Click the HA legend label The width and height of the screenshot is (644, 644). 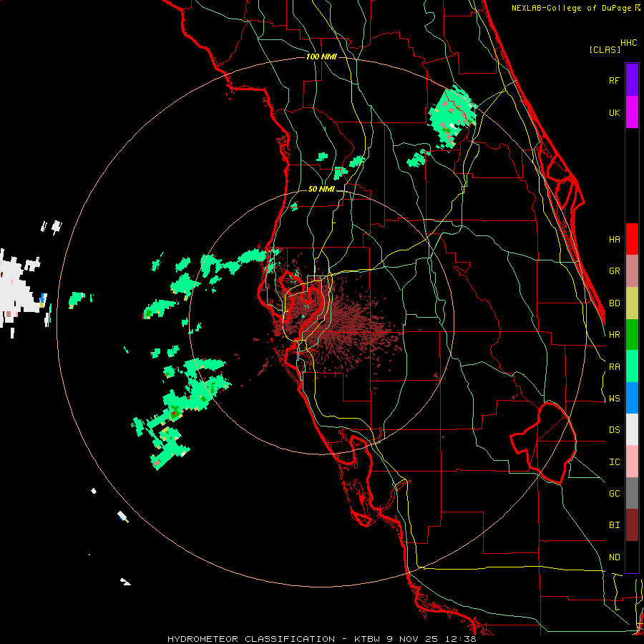614,240
